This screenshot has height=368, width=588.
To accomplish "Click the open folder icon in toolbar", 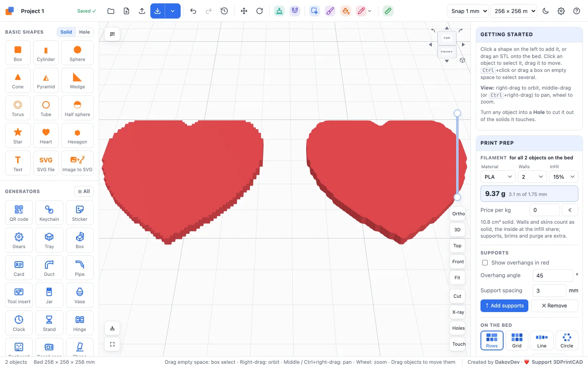I will (x=111, y=11).
